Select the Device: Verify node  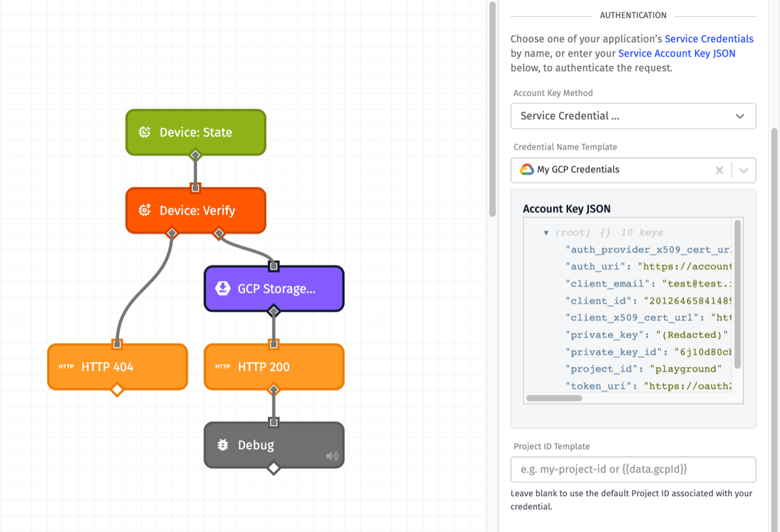[196, 210]
